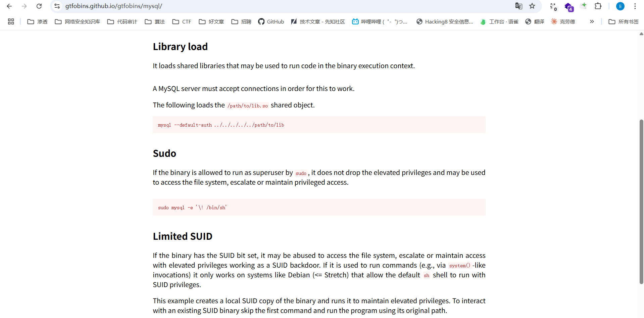Open the GitHub bookmark

[x=271, y=21]
